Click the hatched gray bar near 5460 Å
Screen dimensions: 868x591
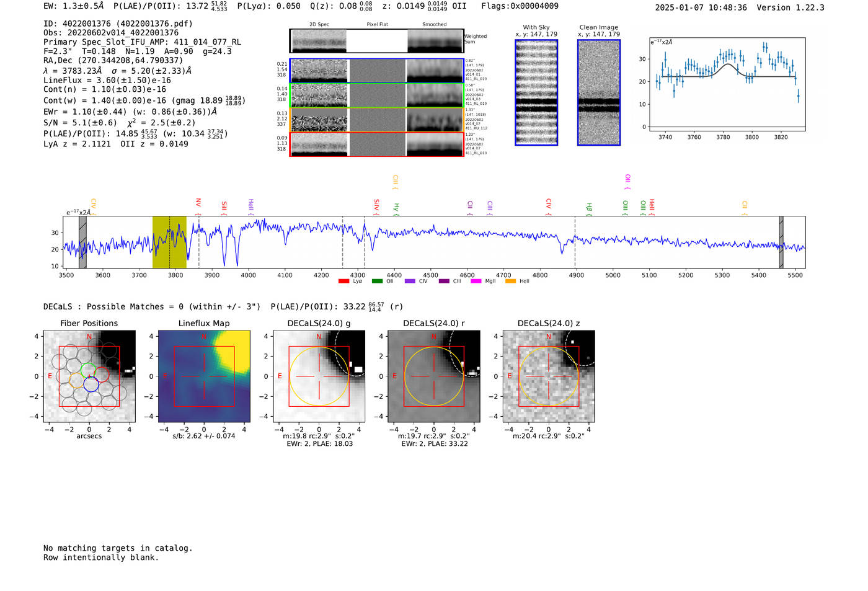pos(781,242)
